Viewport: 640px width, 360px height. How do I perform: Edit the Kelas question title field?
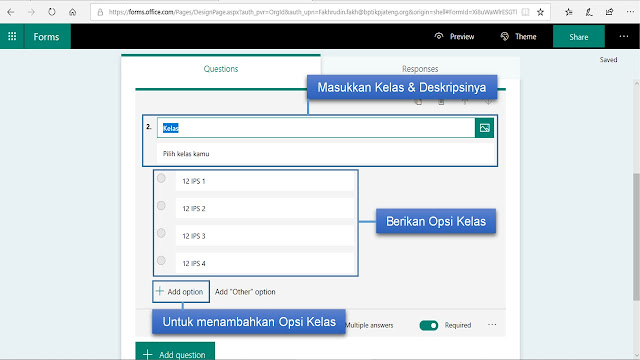316,128
